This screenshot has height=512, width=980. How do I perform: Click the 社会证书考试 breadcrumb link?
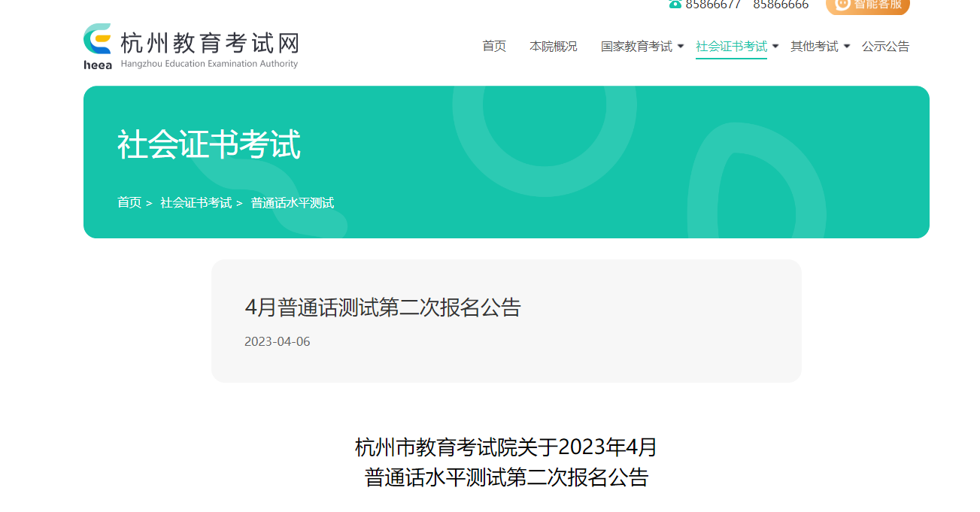pyautogui.click(x=196, y=203)
